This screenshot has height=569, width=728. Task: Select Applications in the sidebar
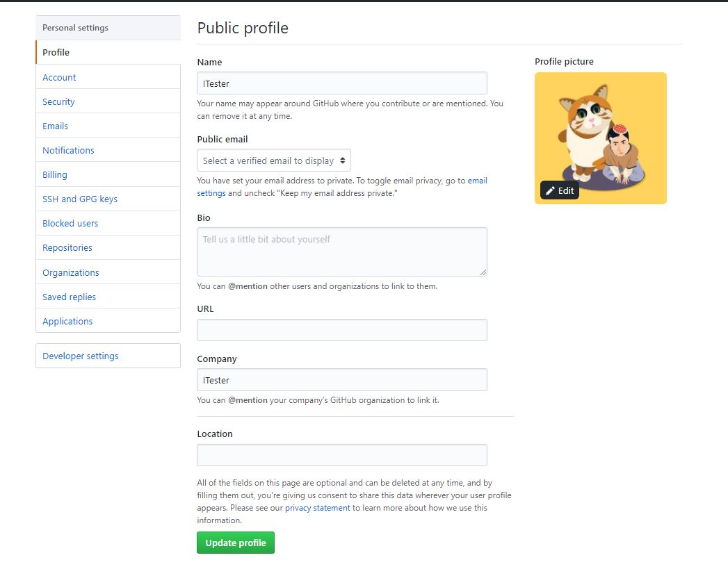click(108, 321)
